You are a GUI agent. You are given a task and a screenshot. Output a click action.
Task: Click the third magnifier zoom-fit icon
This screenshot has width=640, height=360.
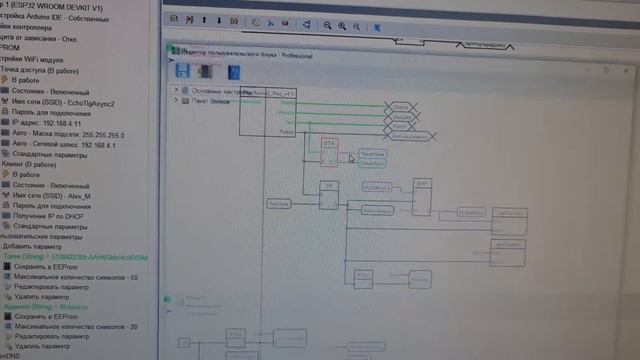[356, 27]
